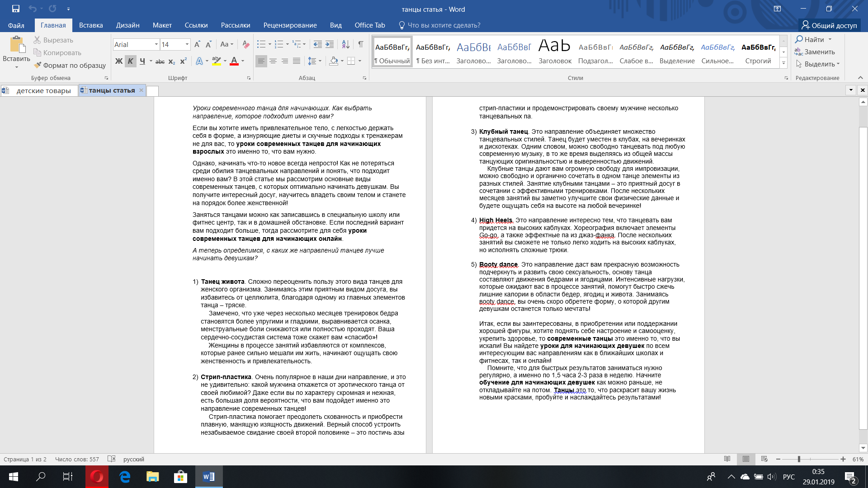Viewport: 868px width, 488px height.
Task: Toggle Bold formatting (Ж) button
Action: (x=118, y=61)
